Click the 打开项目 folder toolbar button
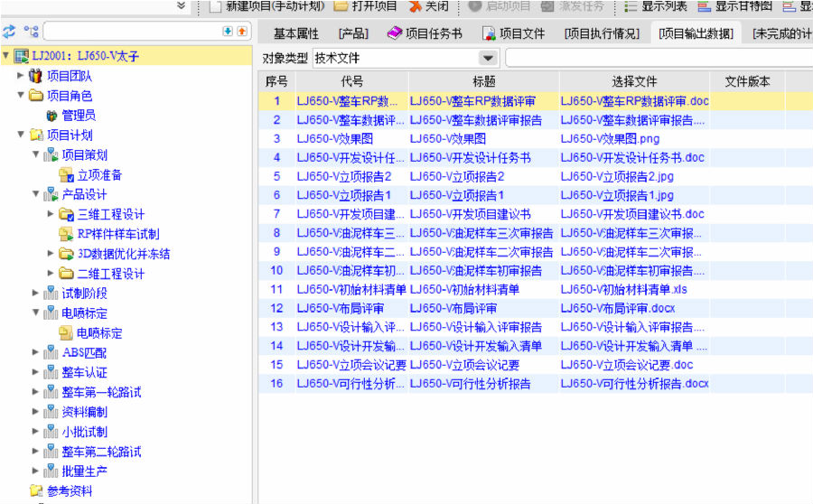The image size is (813, 504). coord(366,6)
